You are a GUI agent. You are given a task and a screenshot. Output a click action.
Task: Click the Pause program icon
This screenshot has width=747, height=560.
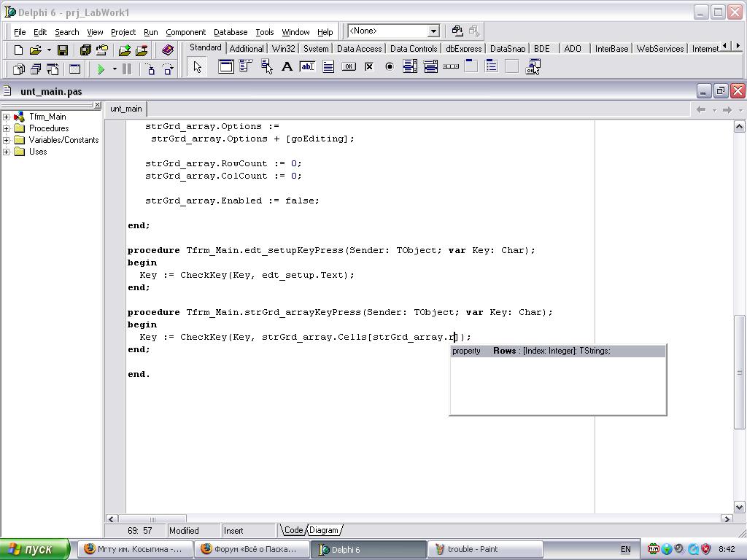pyautogui.click(x=127, y=69)
